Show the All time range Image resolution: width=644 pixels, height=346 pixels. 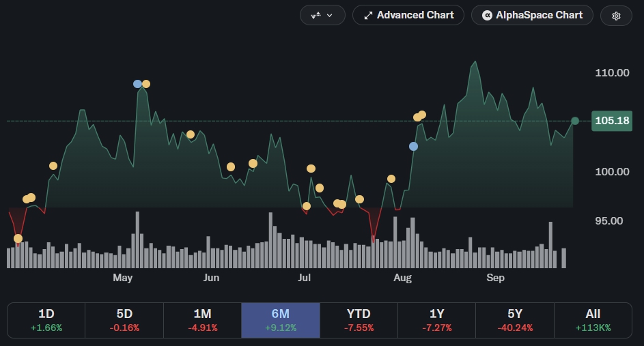click(593, 320)
